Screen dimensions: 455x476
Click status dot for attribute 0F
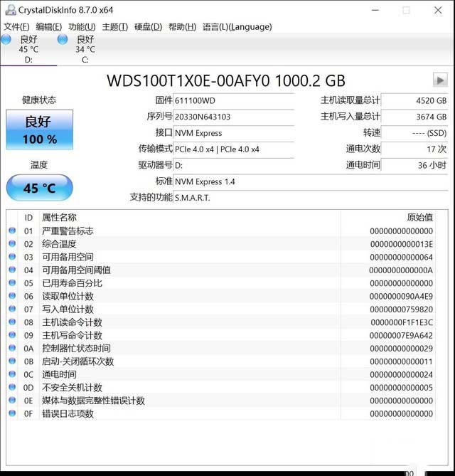[12, 413]
